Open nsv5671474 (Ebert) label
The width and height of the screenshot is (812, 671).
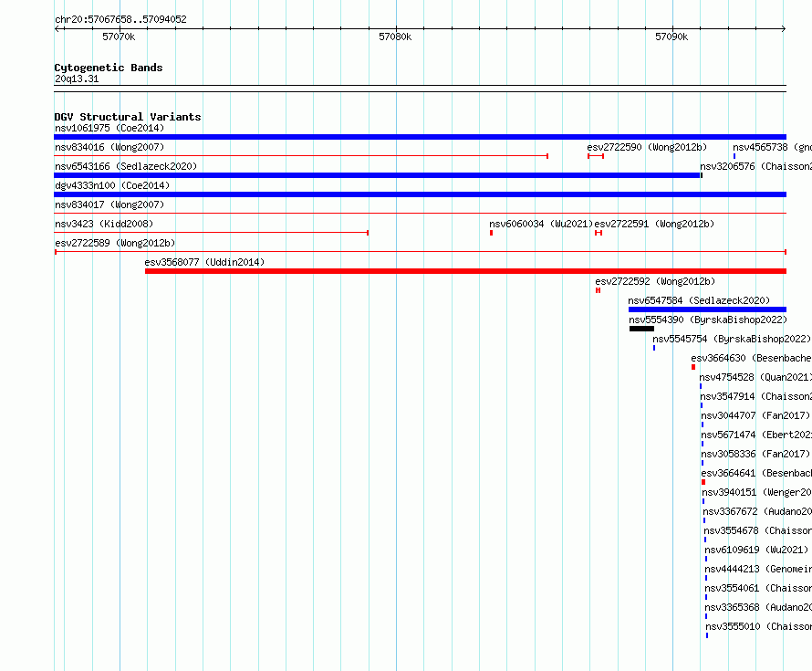point(756,435)
